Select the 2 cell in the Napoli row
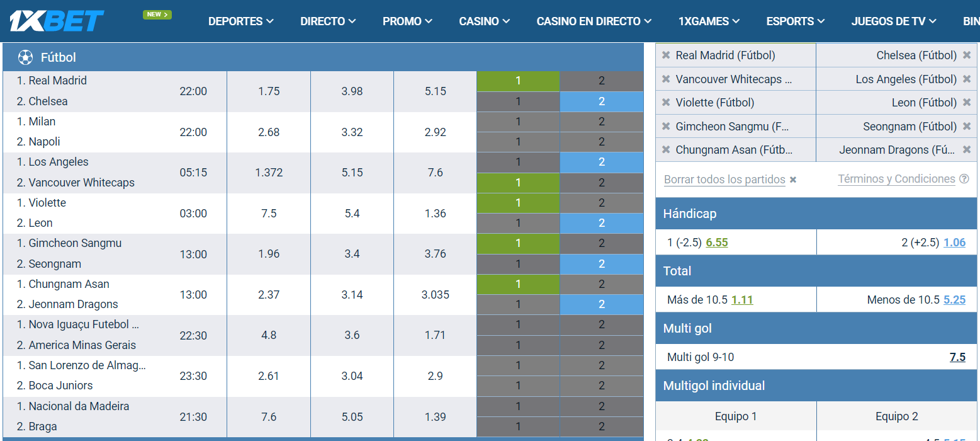This screenshot has height=441, width=980. [602, 142]
